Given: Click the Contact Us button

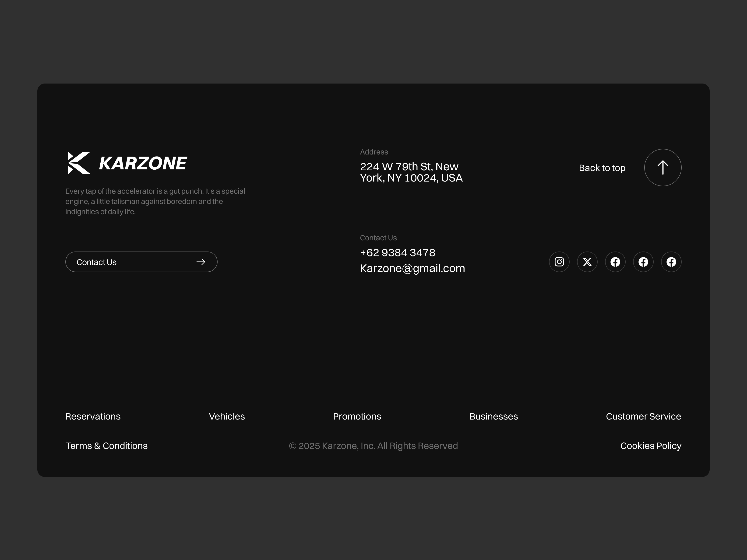Looking at the screenshot, I should [141, 262].
